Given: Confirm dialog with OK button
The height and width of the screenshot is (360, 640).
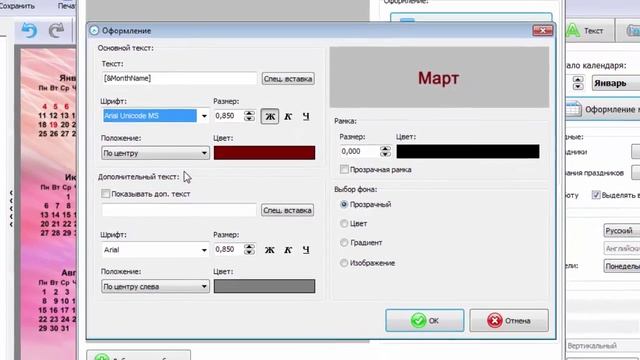Looking at the screenshot, I should (x=424, y=320).
